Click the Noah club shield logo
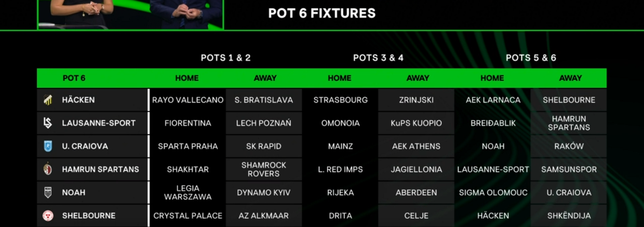 tap(48, 193)
